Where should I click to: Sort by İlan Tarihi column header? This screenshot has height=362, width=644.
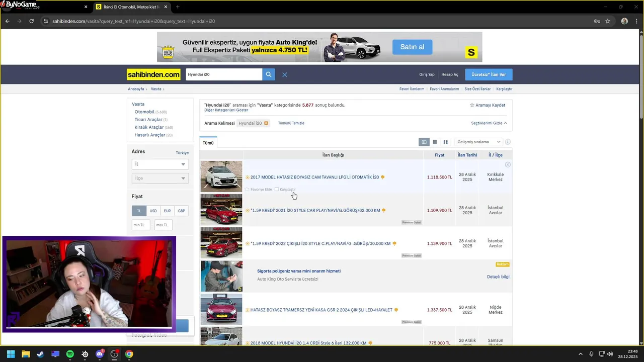(x=467, y=155)
